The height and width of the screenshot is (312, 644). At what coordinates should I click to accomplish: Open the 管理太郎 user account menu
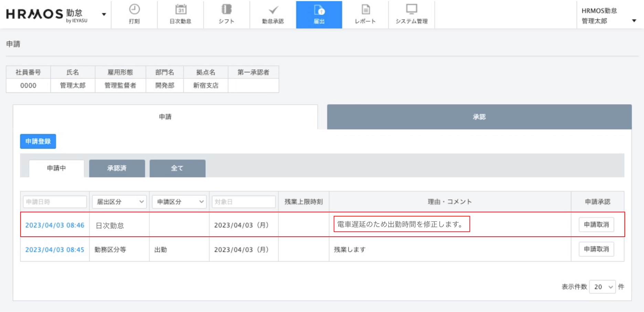coord(608,16)
